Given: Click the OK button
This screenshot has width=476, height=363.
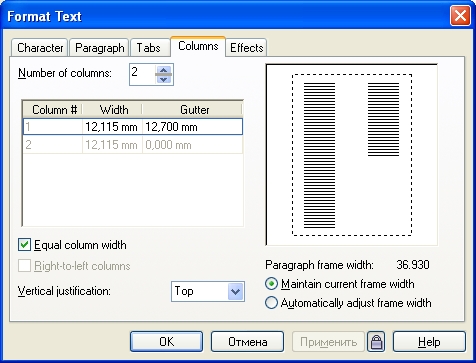Looking at the screenshot, I should [166, 341].
